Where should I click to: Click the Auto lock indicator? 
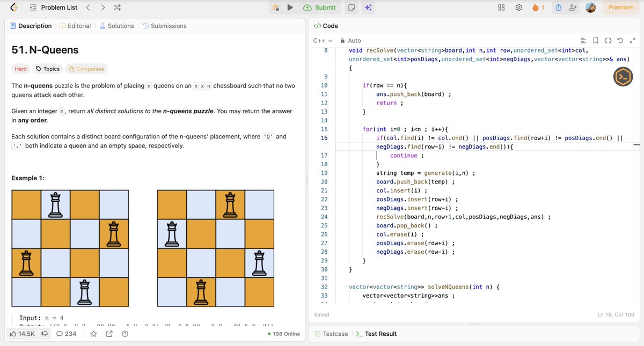[350, 41]
